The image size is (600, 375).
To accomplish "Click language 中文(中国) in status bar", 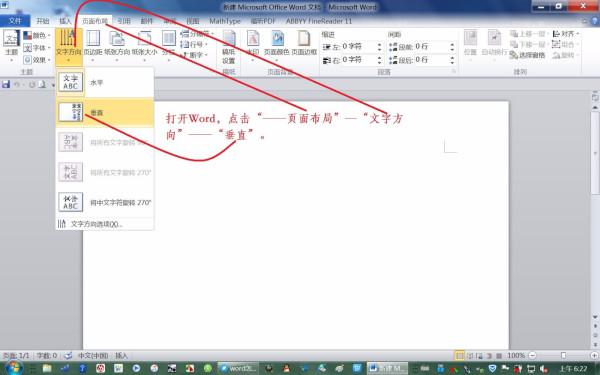I will tap(93, 355).
